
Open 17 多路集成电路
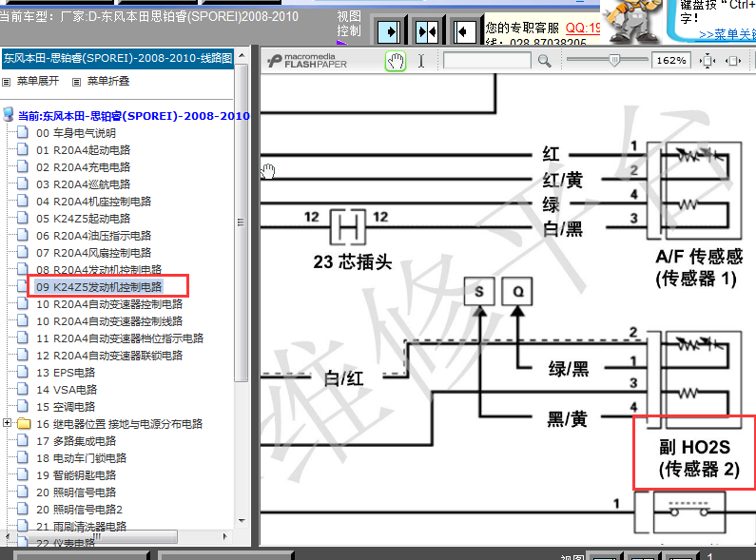pyautogui.click(x=76, y=441)
